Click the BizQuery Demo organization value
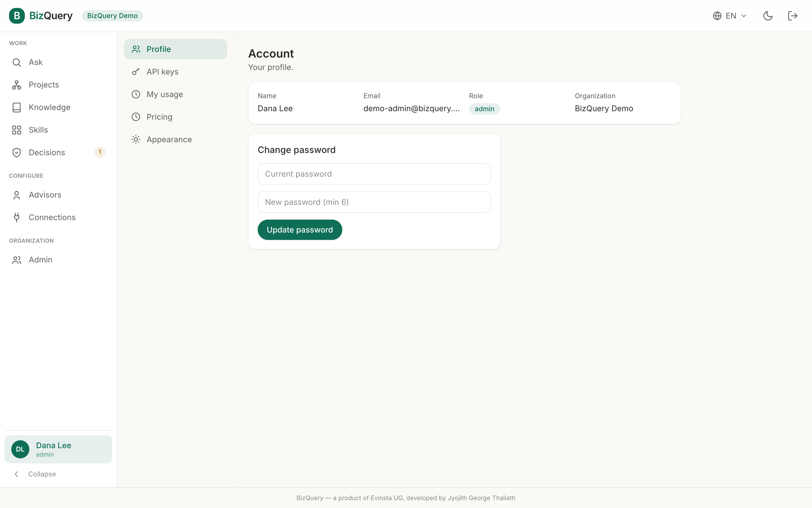Viewport: 812px width, 508px height. tap(604, 109)
